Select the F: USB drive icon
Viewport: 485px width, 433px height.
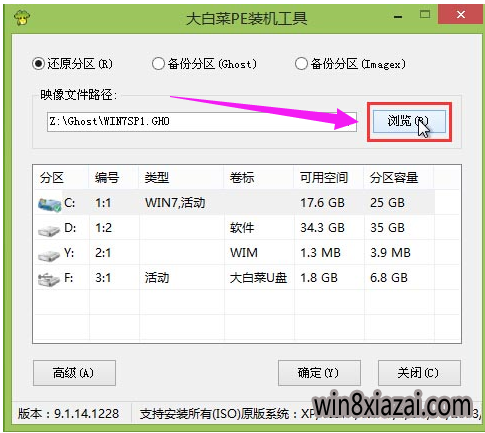point(49,279)
